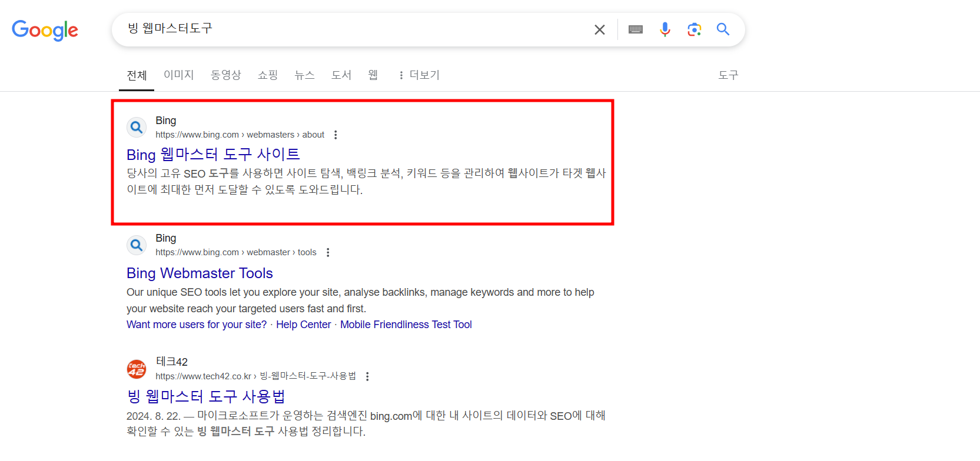Click the Bing favicon of the first result

137,127
